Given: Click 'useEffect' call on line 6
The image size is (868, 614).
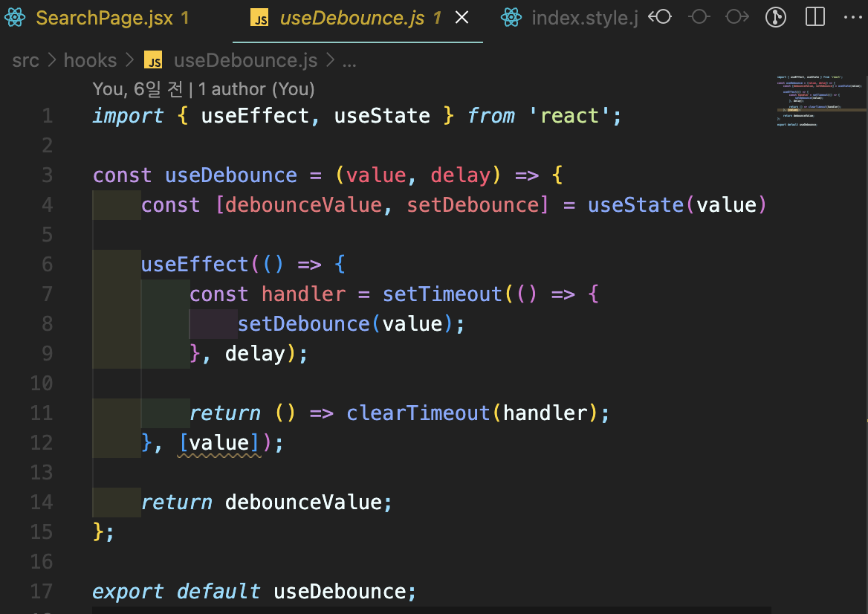Looking at the screenshot, I should pos(194,264).
